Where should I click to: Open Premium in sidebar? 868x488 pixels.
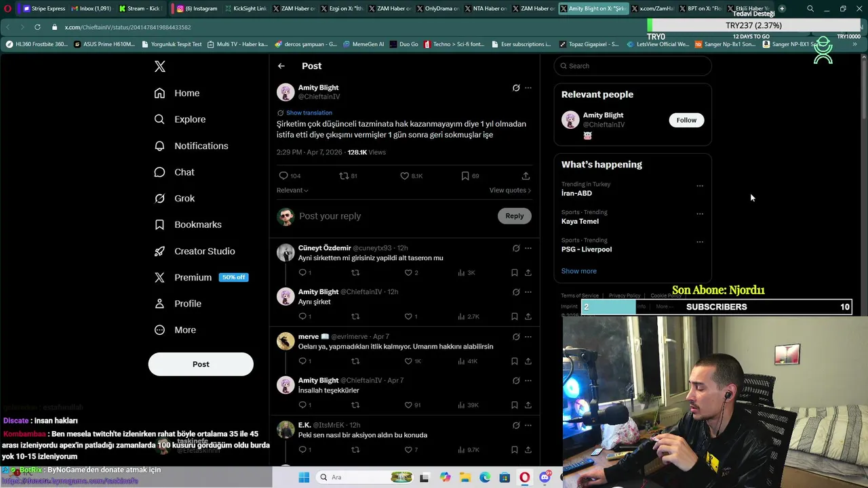pyautogui.click(x=201, y=277)
